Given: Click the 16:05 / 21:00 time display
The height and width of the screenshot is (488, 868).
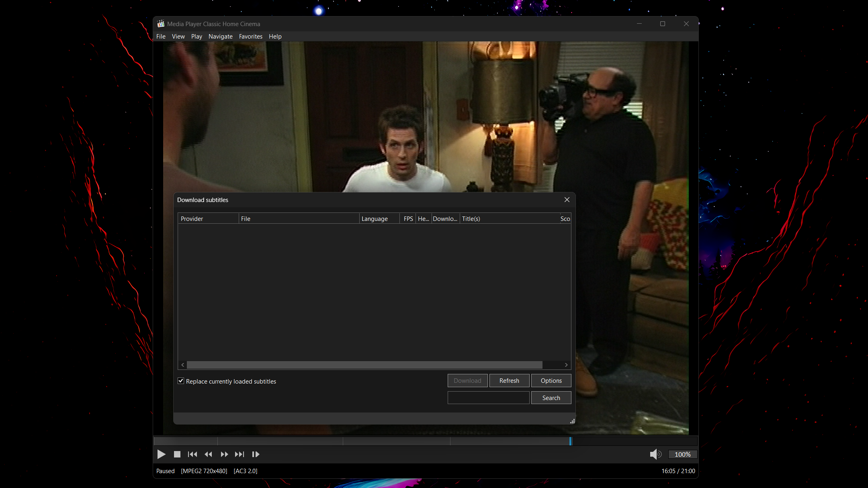Looking at the screenshot, I should 678,471.
